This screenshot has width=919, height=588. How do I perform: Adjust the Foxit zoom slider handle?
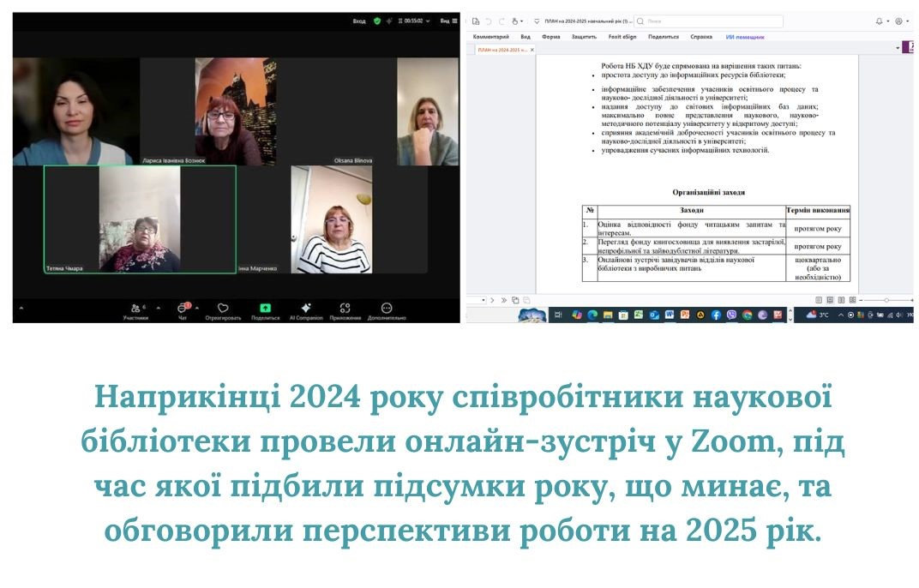click(886, 300)
